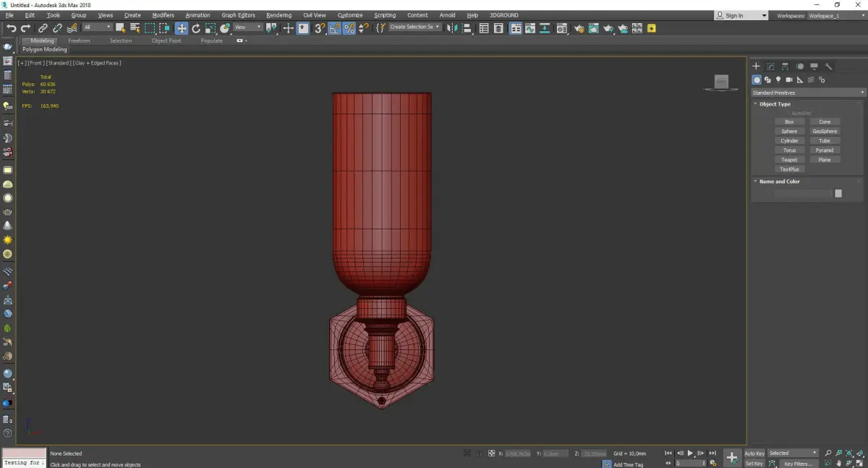Click the TextPlus button
The height and width of the screenshot is (468, 868).
point(789,169)
